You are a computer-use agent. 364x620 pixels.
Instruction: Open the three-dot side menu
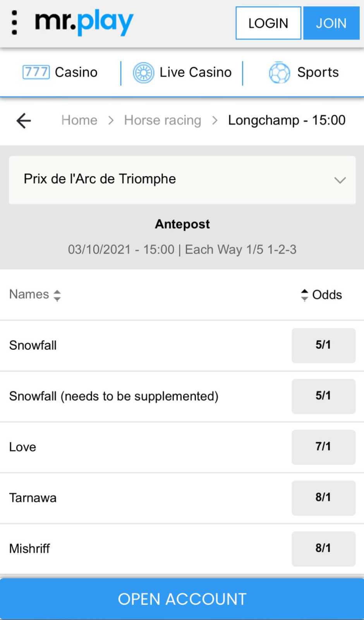tap(14, 23)
